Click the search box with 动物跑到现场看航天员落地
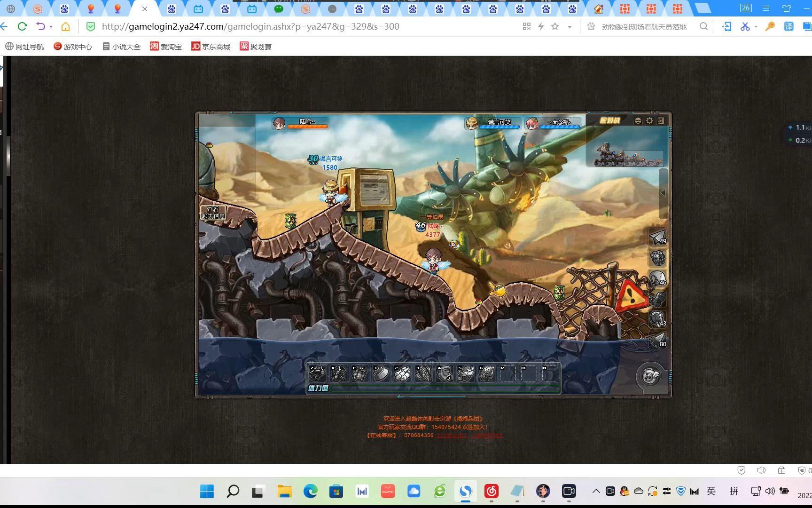 (x=644, y=27)
